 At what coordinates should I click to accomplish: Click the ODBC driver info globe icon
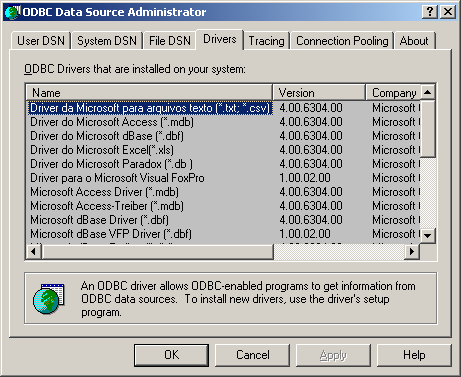point(49,298)
